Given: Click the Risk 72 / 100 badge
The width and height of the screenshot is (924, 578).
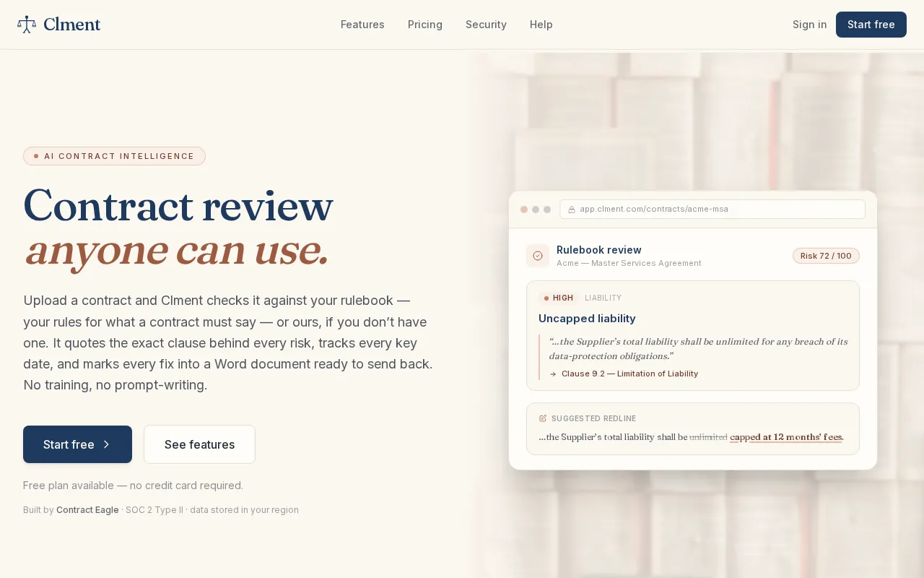Looking at the screenshot, I should tap(826, 256).
